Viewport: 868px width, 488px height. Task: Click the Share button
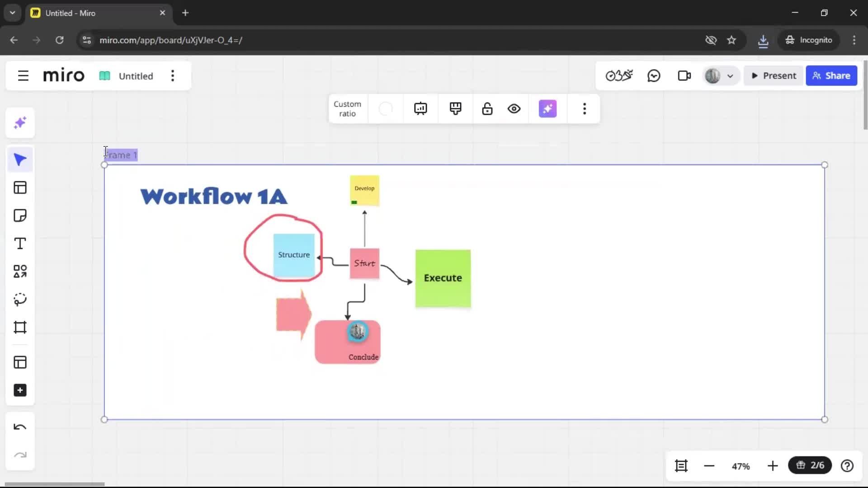[831, 76]
